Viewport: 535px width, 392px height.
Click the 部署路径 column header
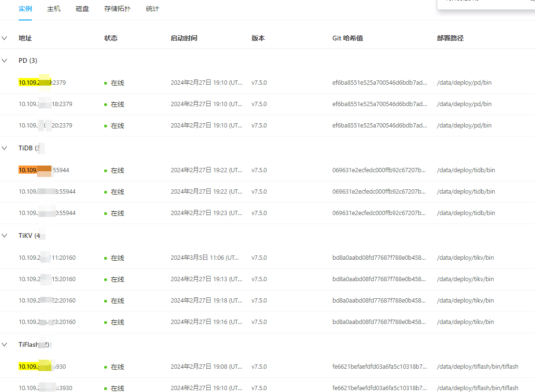(x=450, y=38)
